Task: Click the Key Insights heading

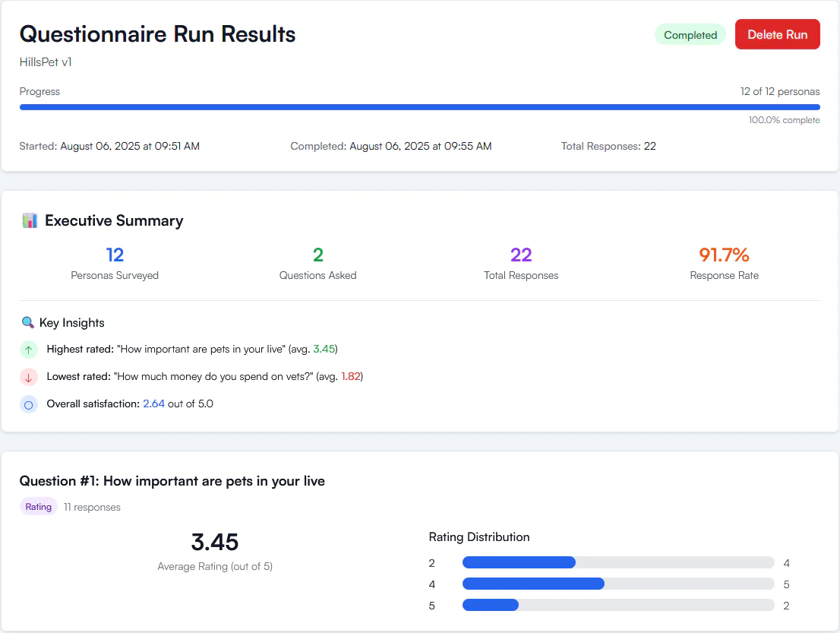Action: tap(72, 323)
